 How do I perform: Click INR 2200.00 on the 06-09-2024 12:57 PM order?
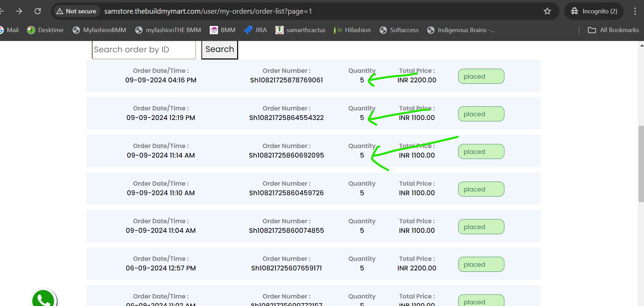click(417, 268)
